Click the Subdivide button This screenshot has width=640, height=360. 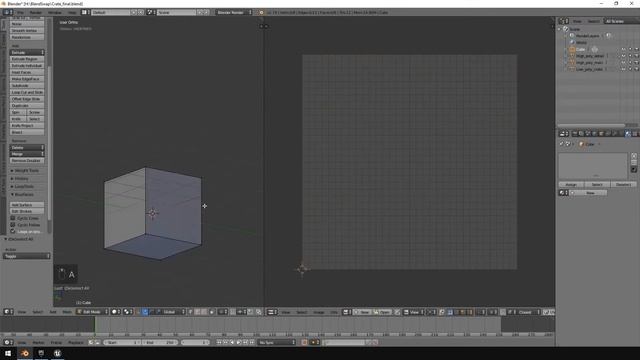coord(27,86)
